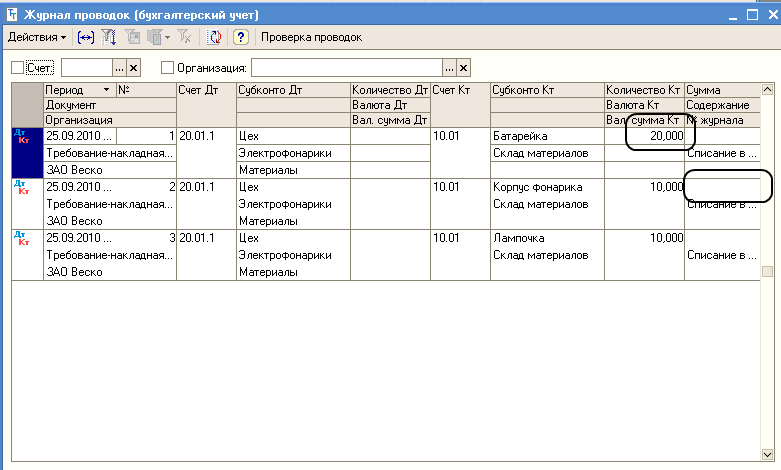Click the refresh list icon
781x470 pixels.
[215, 37]
